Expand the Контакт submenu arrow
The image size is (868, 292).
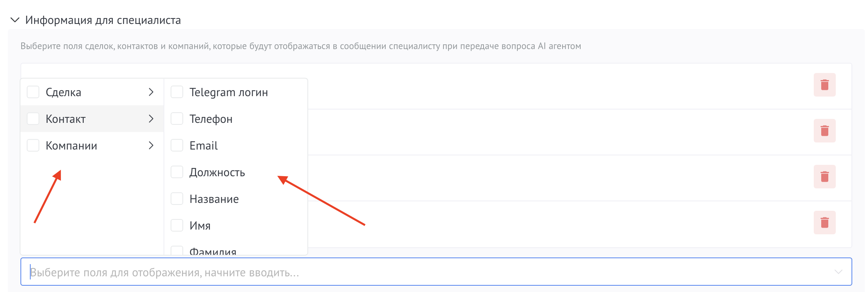coord(151,118)
